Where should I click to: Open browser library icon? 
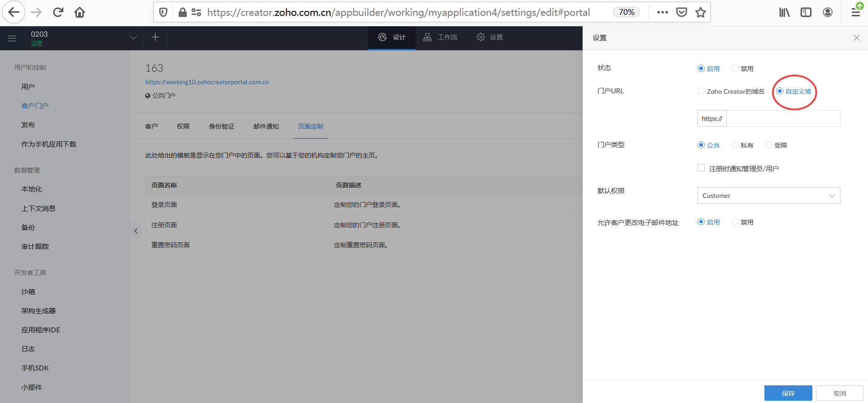[784, 12]
